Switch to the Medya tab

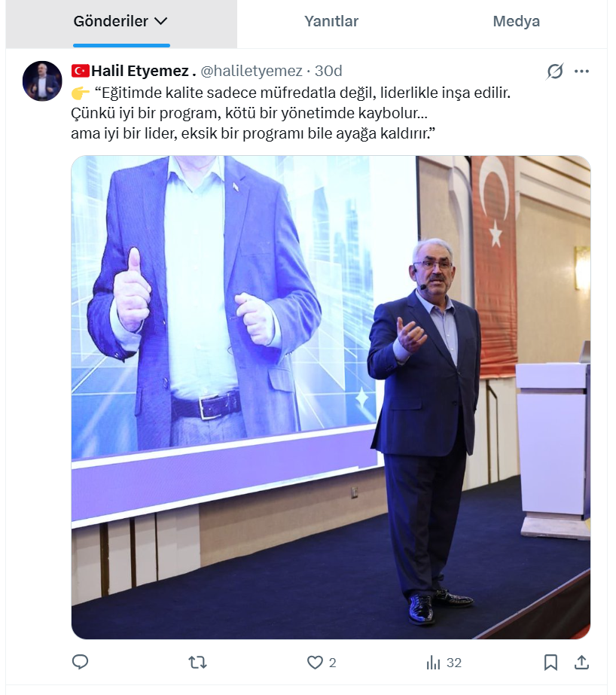click(x=517, y=21)
